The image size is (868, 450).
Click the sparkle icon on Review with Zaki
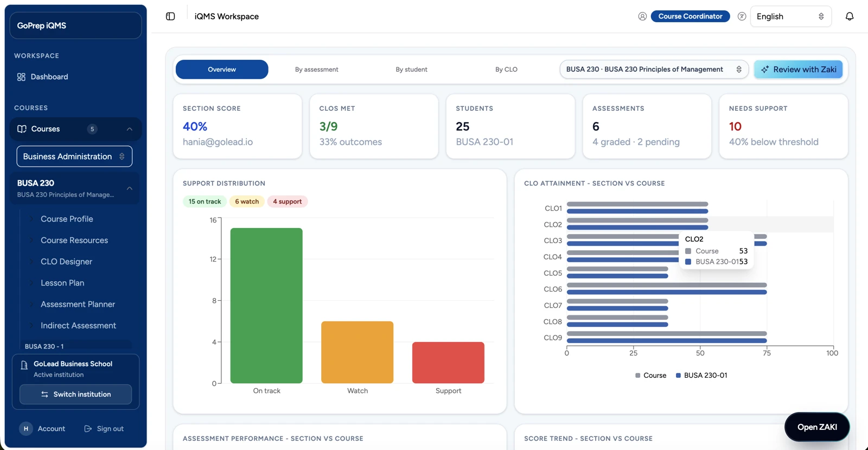click(x=765, y=69)
